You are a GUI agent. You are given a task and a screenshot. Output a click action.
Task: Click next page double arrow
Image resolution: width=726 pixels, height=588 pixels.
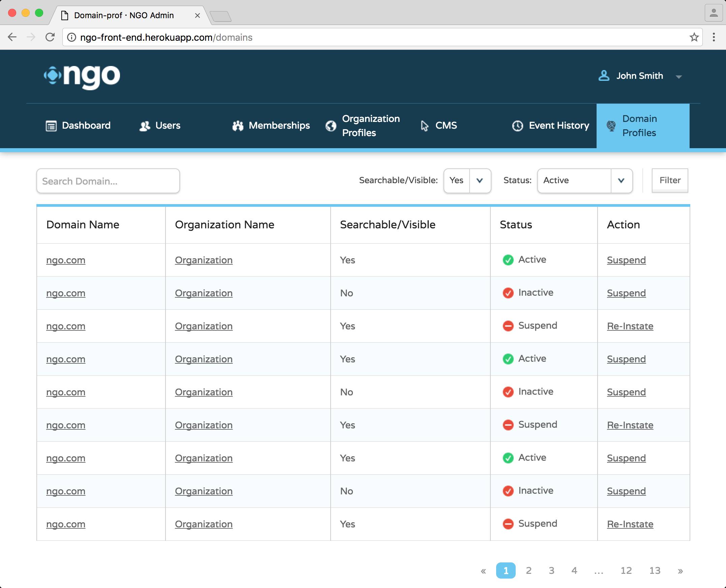[680, 571]
